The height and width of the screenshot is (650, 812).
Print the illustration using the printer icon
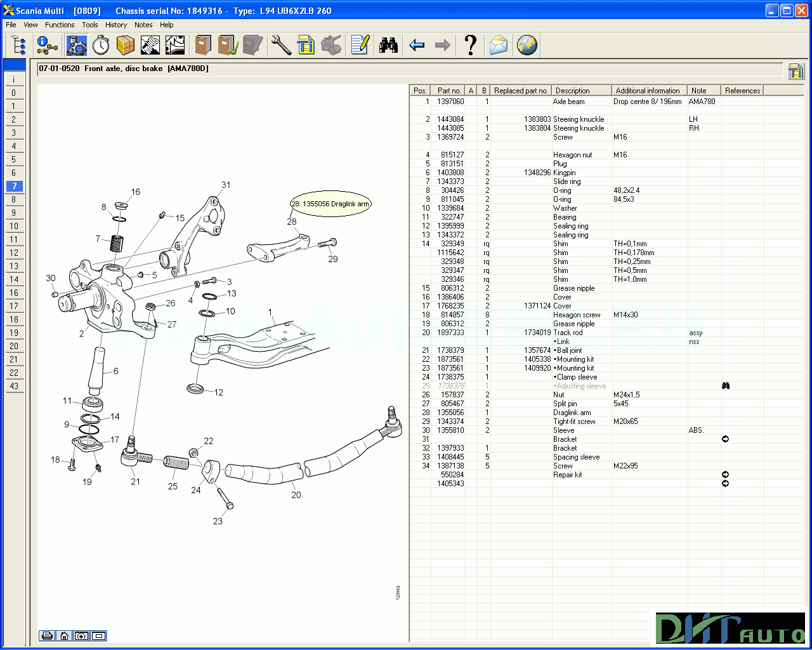coord(47,635)
